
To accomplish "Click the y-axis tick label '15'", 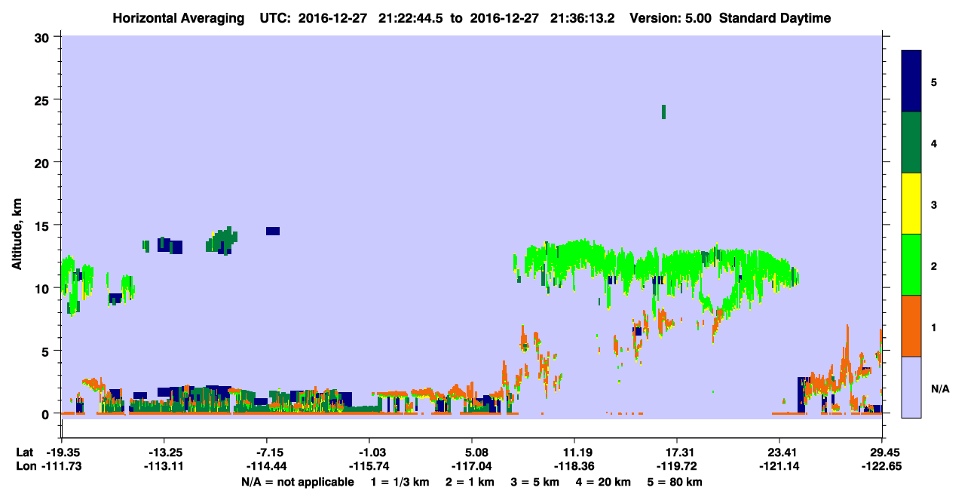I will pyautogui.click(x=43, y=225).
